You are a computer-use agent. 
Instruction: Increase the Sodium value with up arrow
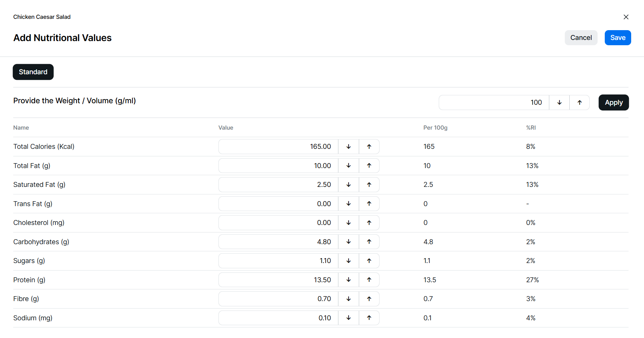369,318
